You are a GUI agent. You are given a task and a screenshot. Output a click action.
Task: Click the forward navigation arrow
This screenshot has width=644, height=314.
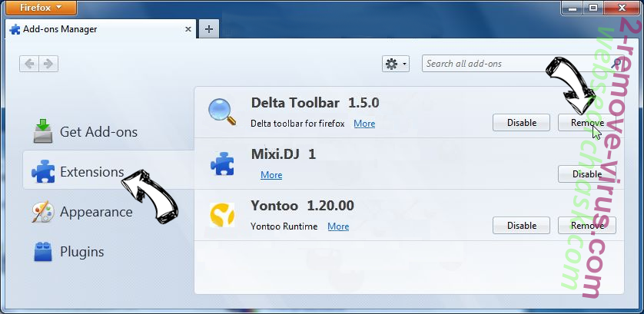point(48,64)
